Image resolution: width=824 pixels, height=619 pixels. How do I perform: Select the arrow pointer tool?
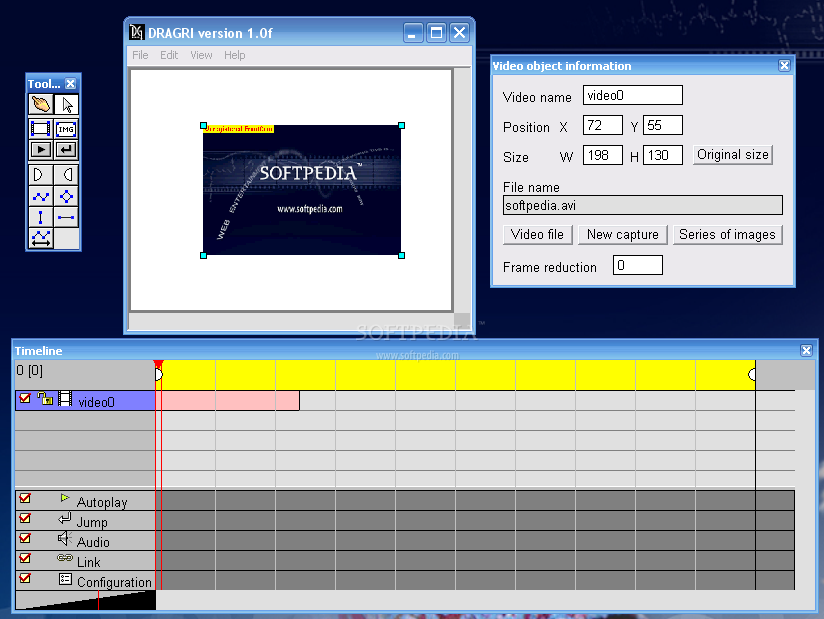67,104
